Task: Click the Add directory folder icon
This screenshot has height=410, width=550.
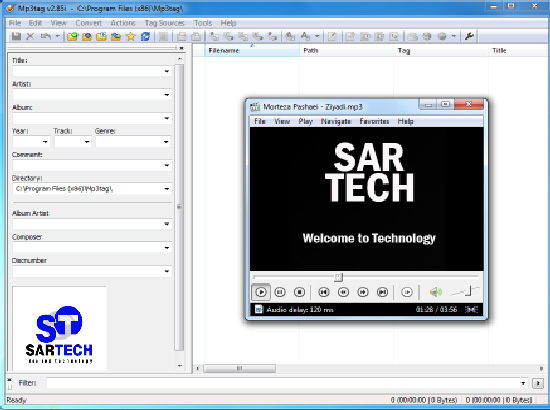Action: (101, 36)
